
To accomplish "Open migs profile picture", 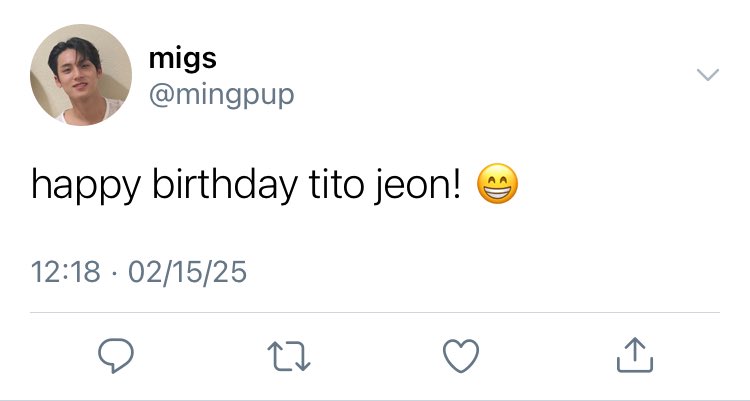I will tap(81, 75).
